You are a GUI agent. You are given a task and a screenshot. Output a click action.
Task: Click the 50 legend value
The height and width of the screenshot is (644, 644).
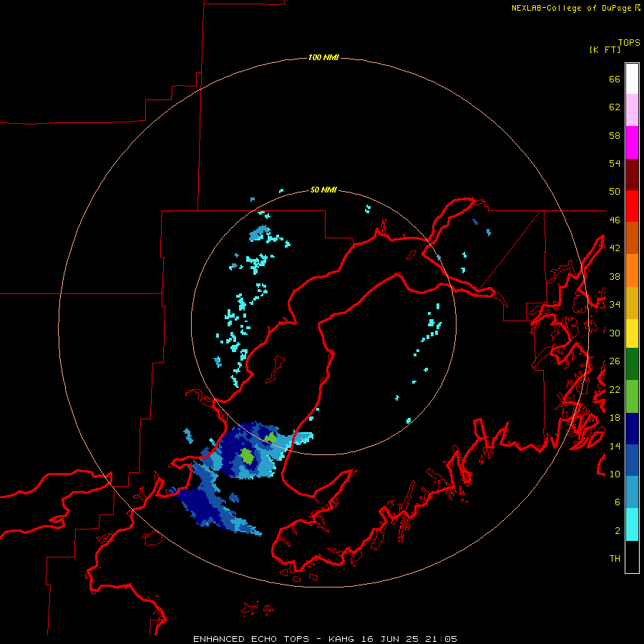[615, 192]
